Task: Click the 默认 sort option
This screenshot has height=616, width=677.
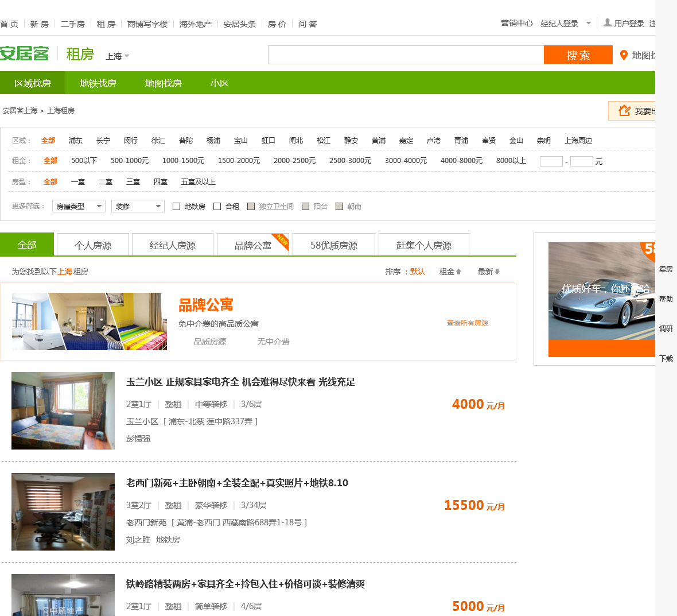Action: pyautogui.click(x=418, y=272)
